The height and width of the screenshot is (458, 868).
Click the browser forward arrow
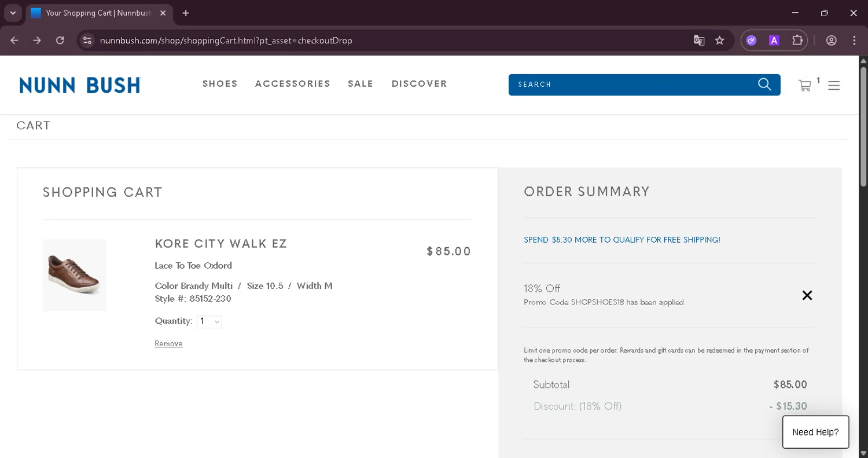37,41
